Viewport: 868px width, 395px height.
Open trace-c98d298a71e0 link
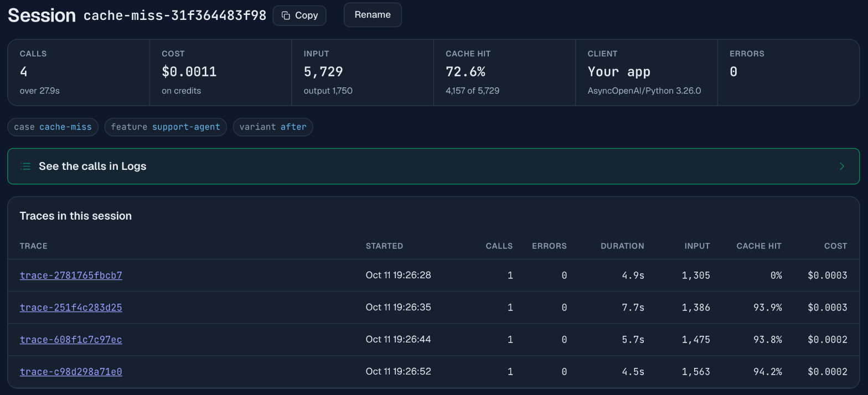tap(71, 372)
